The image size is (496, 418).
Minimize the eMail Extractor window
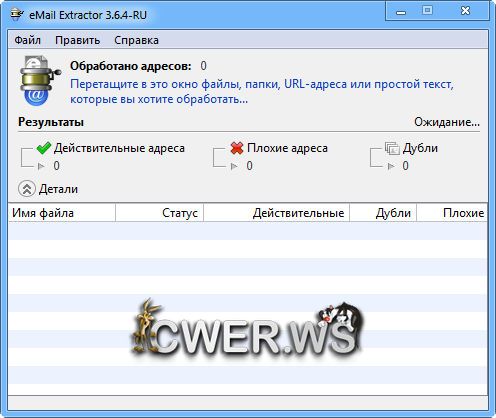tap(401, 12)
